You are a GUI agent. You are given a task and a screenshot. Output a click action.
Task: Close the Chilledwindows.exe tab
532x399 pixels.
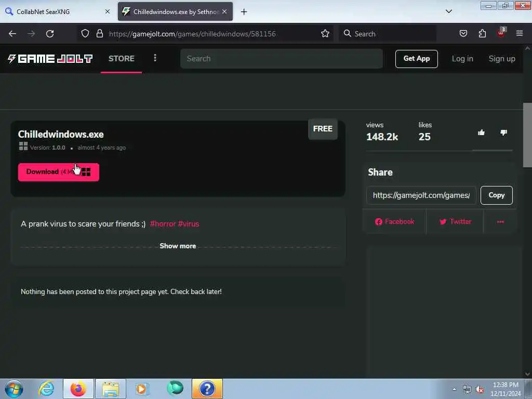(x=224, y=11)
